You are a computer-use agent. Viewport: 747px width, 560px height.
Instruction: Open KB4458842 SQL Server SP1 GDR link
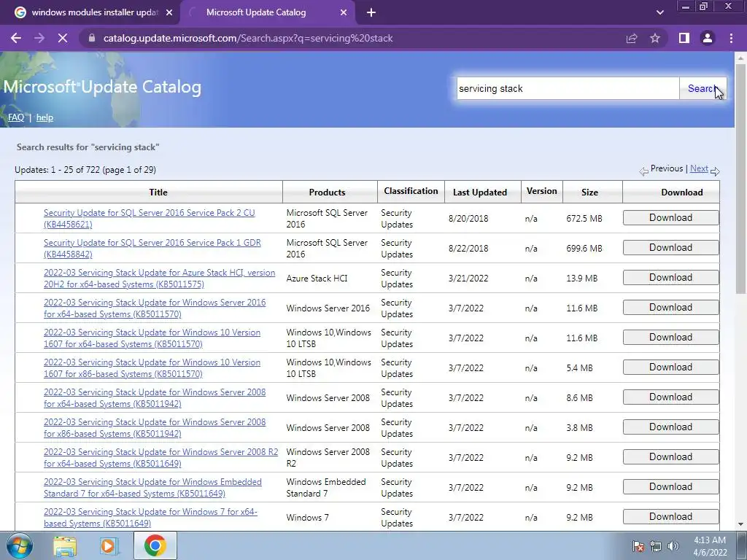click(x=152, y=249)
